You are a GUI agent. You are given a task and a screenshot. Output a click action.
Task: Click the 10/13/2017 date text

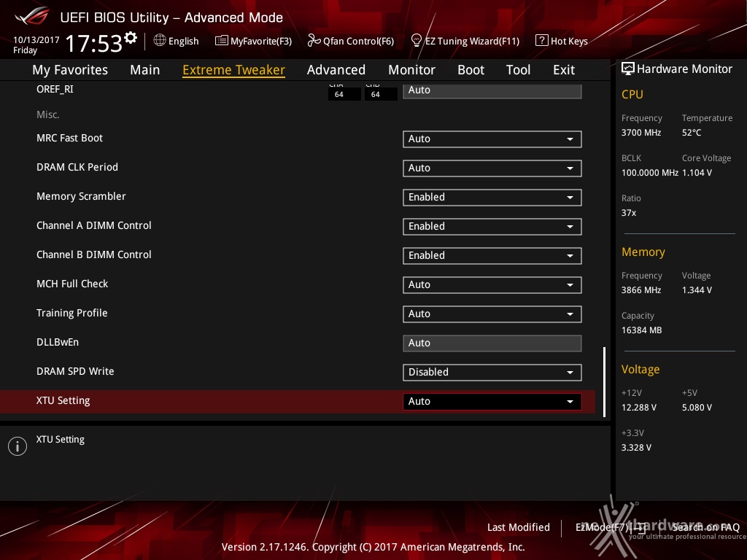(x=36, y=40)
